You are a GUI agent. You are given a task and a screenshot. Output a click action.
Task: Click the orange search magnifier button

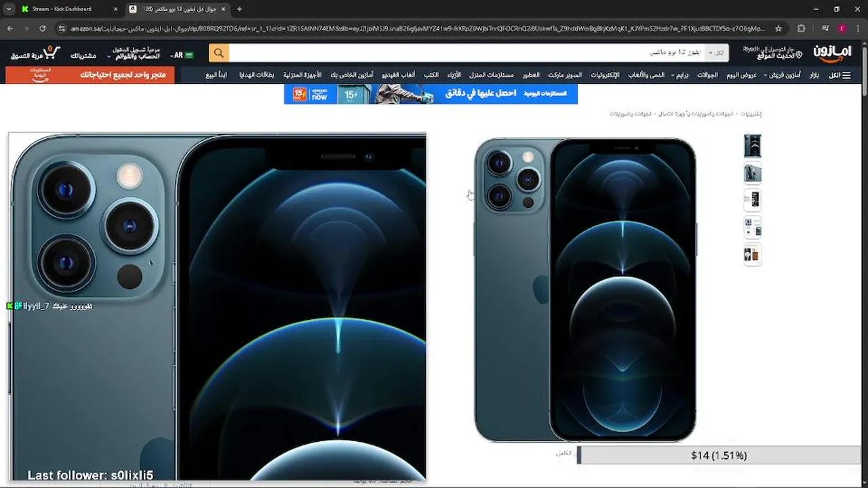pos(218,53)
